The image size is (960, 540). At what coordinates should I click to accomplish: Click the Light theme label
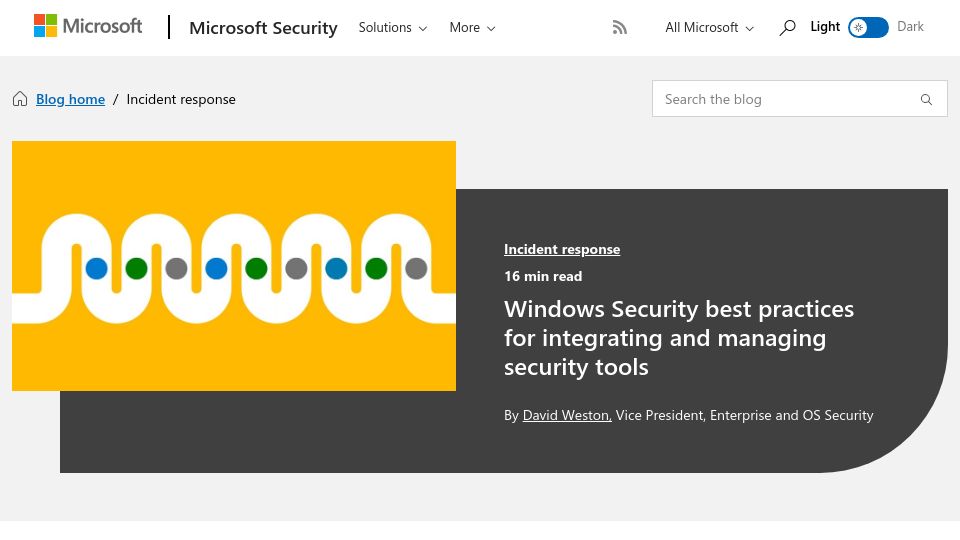825,27
